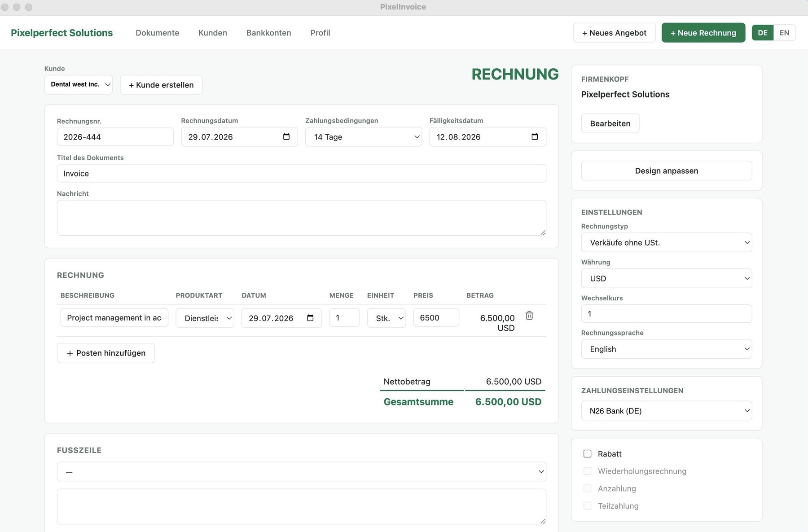
Task: Click Bearbeiten in Firmenkopf
Action: pos(610,123)
